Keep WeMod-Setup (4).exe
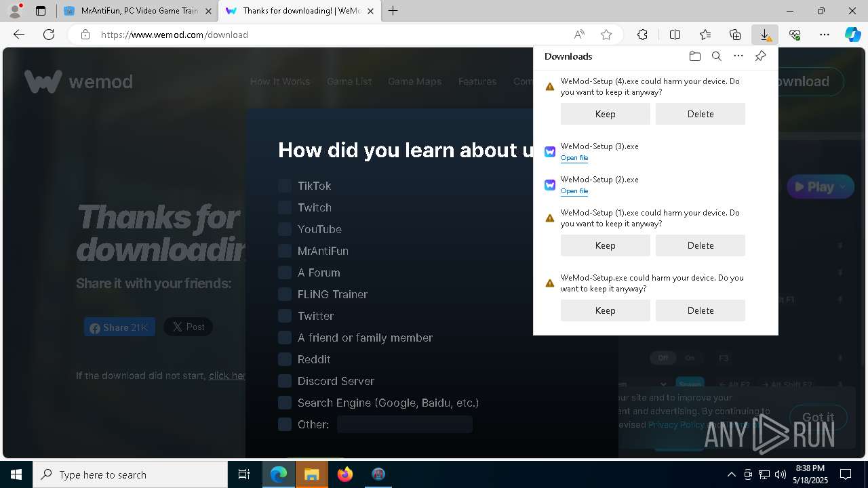The height and width of the screenshot is (488, 868). 605,114
